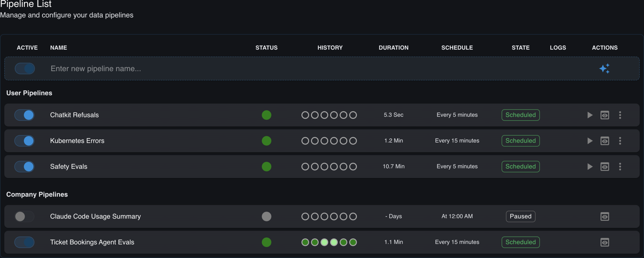Sort by the NAME column header
The height and width of the screenshot is (258, 644).
59,48
